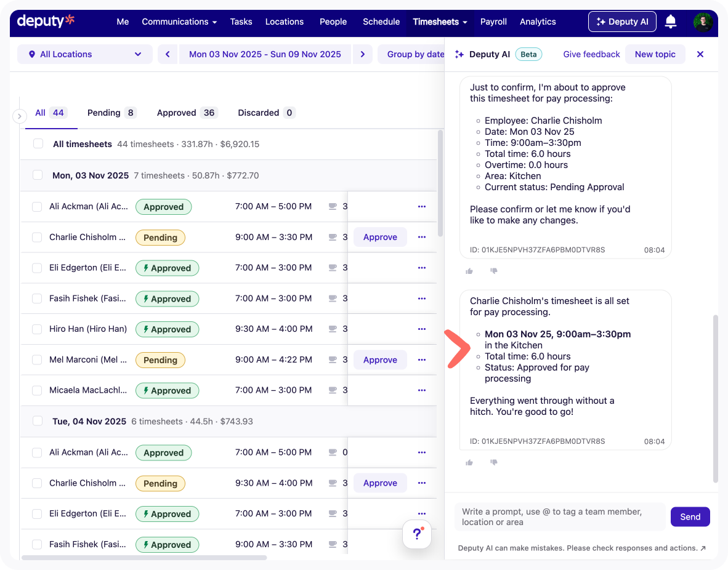The width and height of the screenshot is (728, 570).
Task: Click the AI prompt input field
Action: click(559, 516)
